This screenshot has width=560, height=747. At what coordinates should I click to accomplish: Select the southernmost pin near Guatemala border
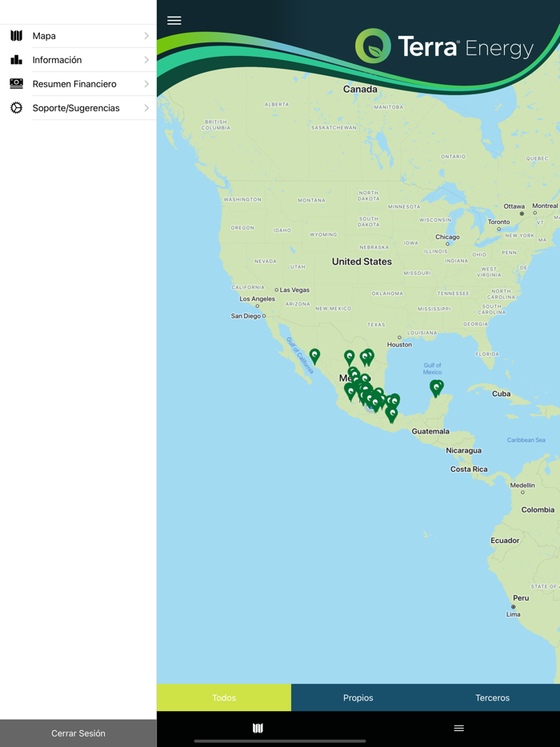click(392, 415)
